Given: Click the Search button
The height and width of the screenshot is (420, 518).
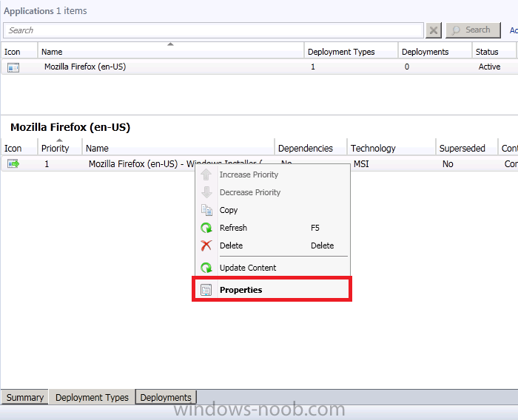Looking at the screenshot, I should click(473, 30).
